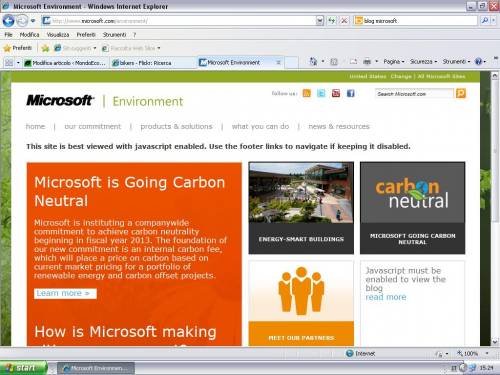Open the Energy-Smart Buildings tile

point(301,208)
